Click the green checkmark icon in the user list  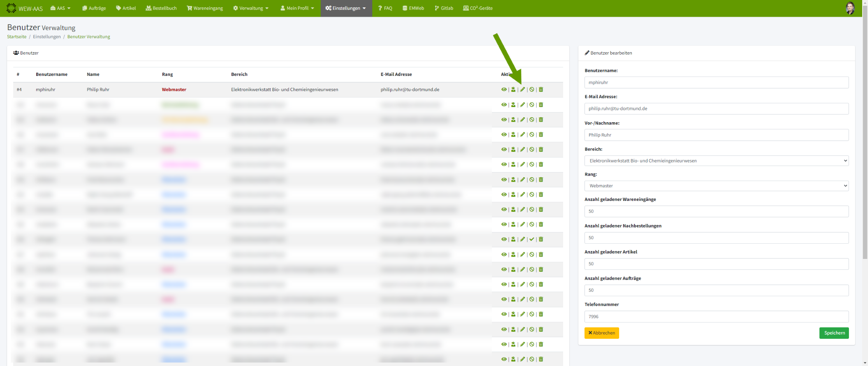(x=532, y=239)
